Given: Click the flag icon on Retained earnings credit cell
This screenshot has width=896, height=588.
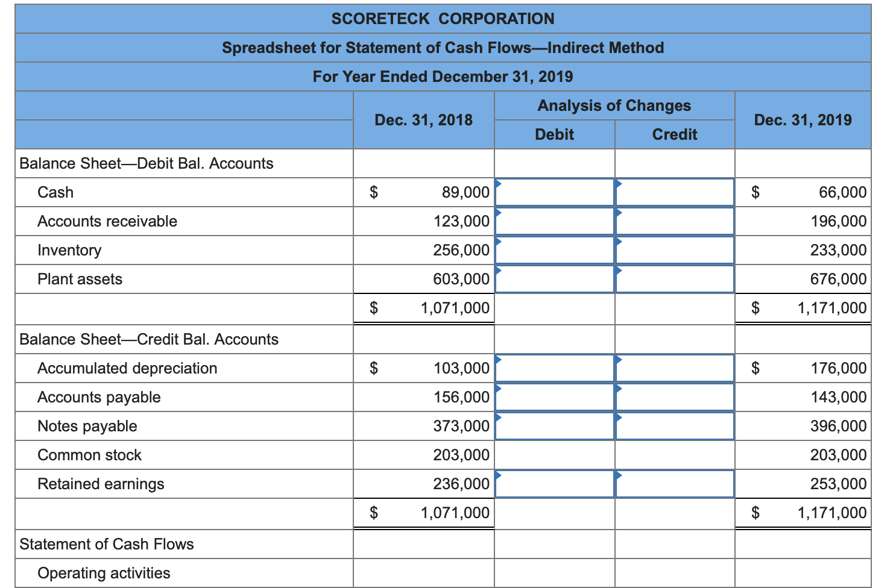Looking at the screenshot, I should tap(618, 475).
